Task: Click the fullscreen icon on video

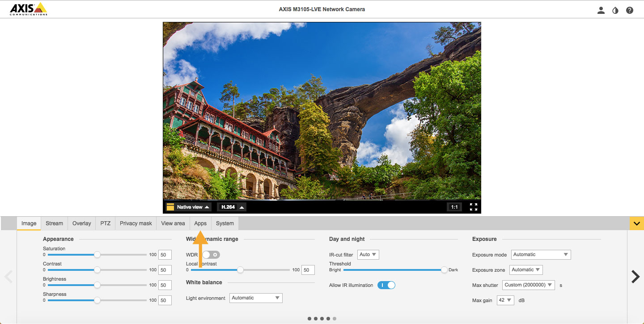Action: [x=474, y=207]
